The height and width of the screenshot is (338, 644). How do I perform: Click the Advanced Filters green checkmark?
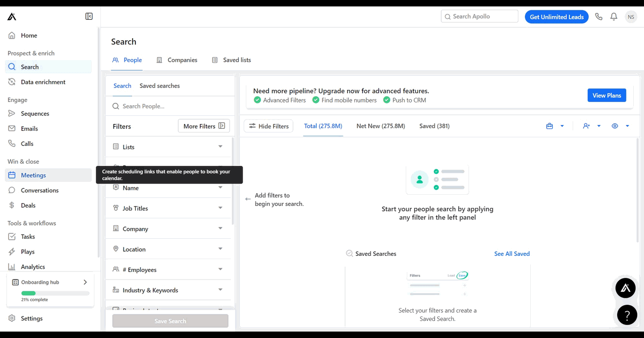(258, 100)
